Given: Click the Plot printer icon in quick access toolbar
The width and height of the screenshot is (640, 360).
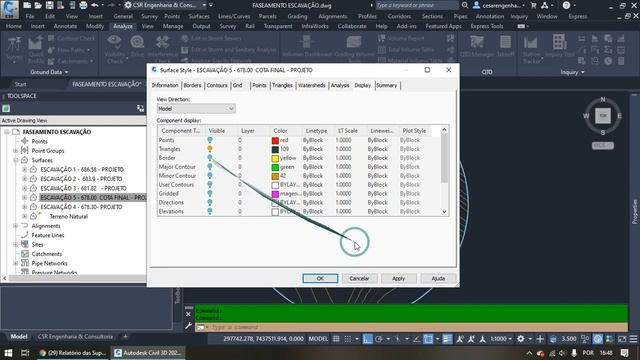Looking at the screenshot, I should [x=83, y=5].
